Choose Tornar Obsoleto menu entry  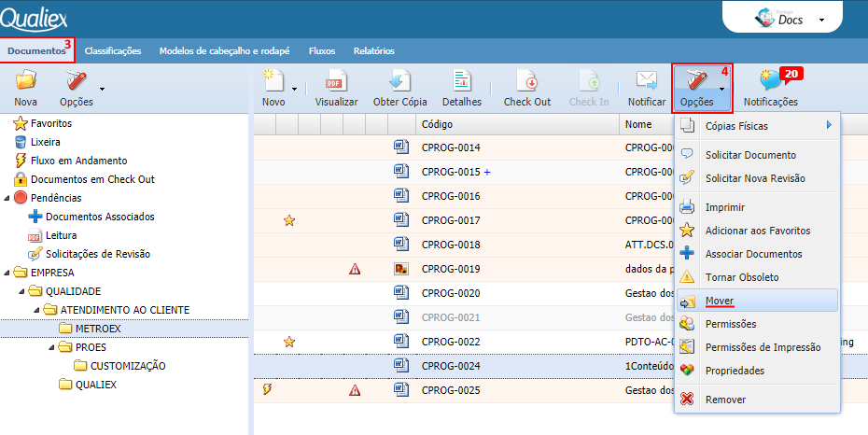coord(757,277)
